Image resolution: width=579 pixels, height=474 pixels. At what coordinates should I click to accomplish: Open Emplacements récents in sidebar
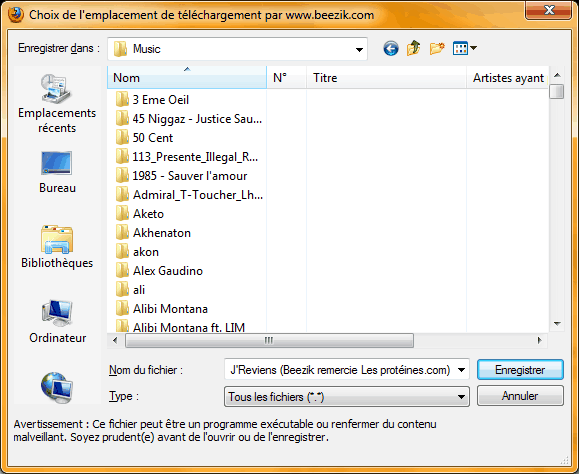point(57,104)
